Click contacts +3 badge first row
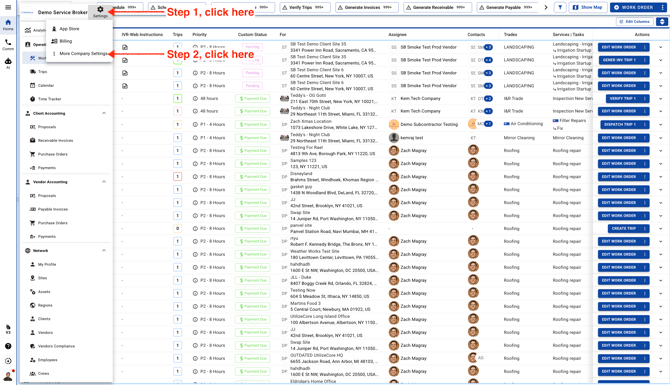This screenshot has width=670, height=385. click(488, 47)
